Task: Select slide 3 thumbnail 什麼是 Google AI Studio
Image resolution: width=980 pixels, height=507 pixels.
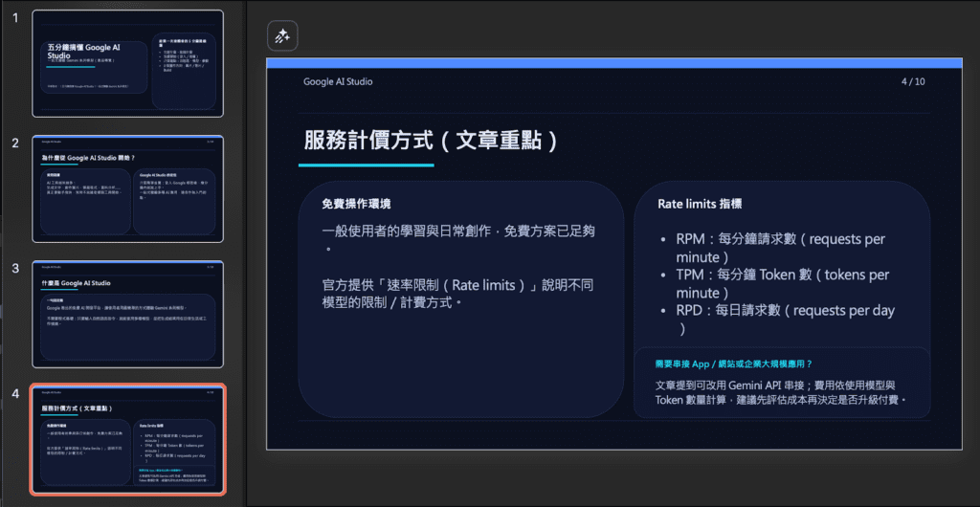Action: pos(127,314)
